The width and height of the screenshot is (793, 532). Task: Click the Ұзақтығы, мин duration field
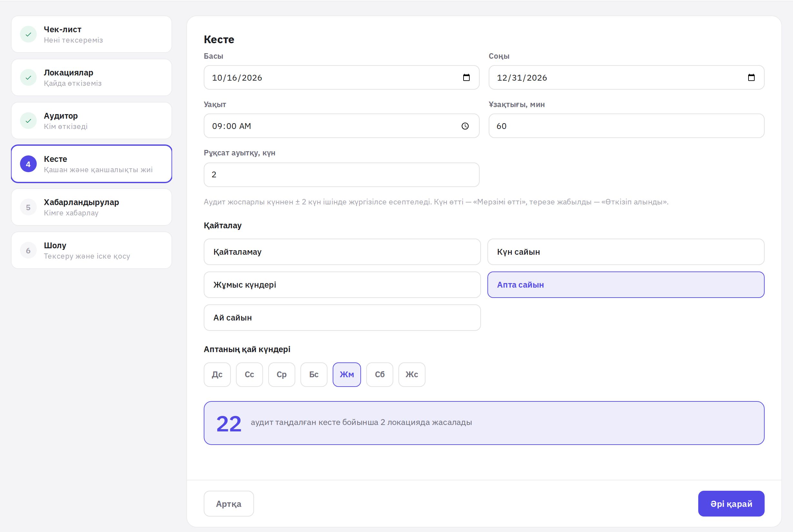626,126
